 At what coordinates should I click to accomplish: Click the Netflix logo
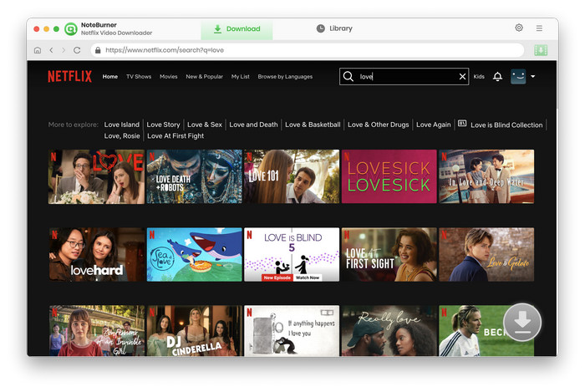(x=69, y=76)
